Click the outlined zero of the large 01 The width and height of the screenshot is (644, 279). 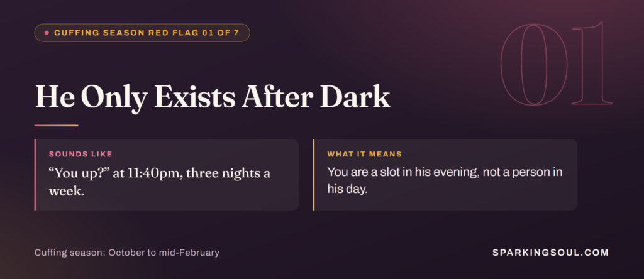tap(534, 65)
